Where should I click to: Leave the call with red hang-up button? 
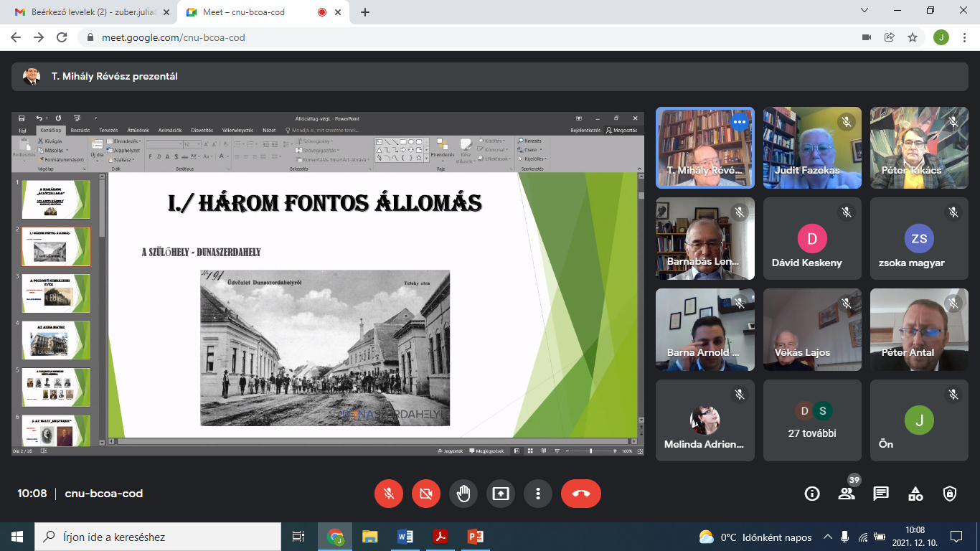[x=581, y=494]
